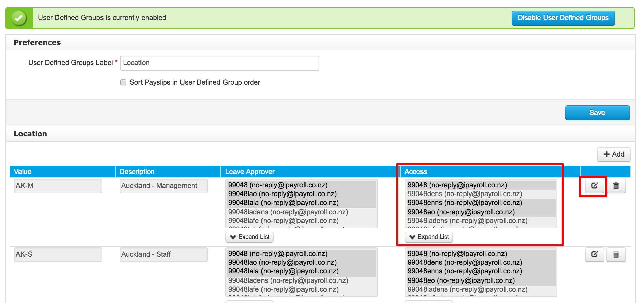Click the edit icon for AK-M row

click(594, 186)
